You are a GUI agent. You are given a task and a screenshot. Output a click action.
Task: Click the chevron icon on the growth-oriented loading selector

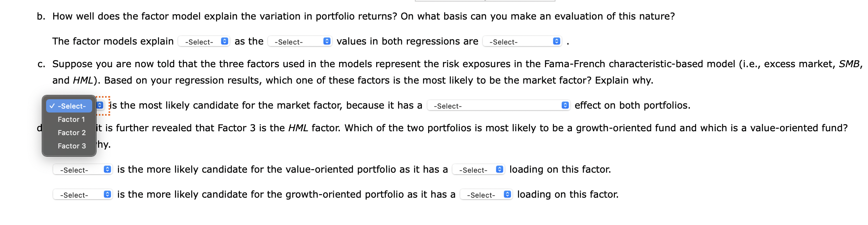click(506, 194)
